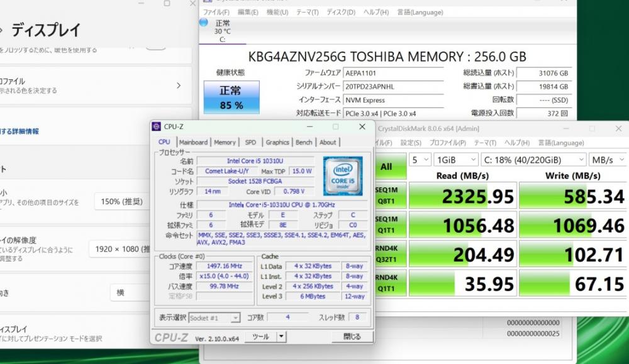Switch to the Memory tab

click(225, 142)
